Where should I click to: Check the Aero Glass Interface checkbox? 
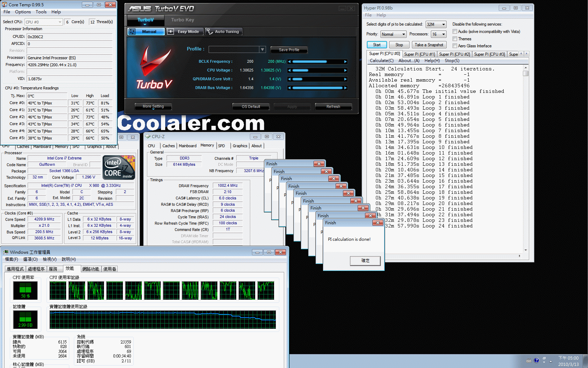(455, 46)
